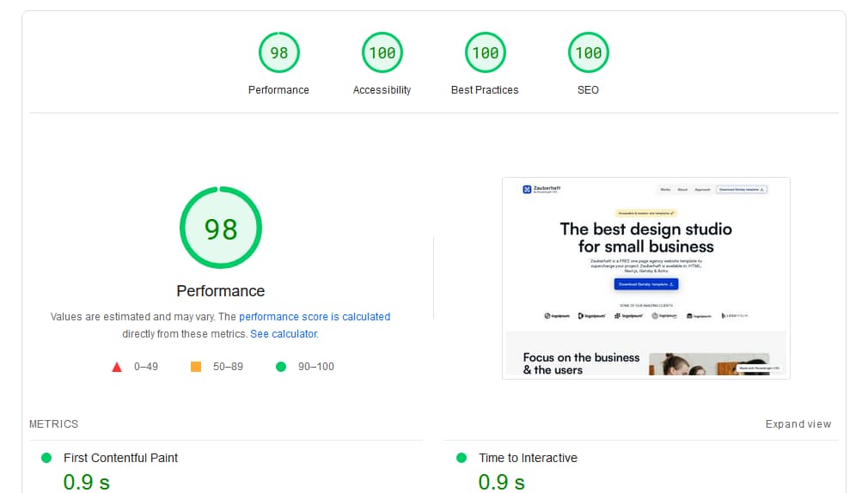Click the green dot beside Time to Interactive
The height and width of the screenshot is (493, 868).
[462, 458]
